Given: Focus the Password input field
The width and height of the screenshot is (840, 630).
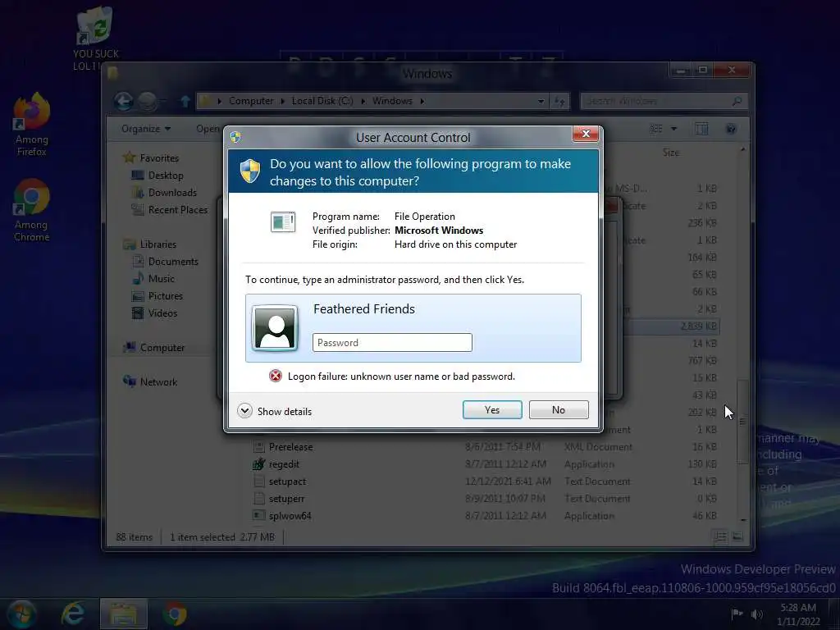Looking at the screenshot, I should (392, 343).
